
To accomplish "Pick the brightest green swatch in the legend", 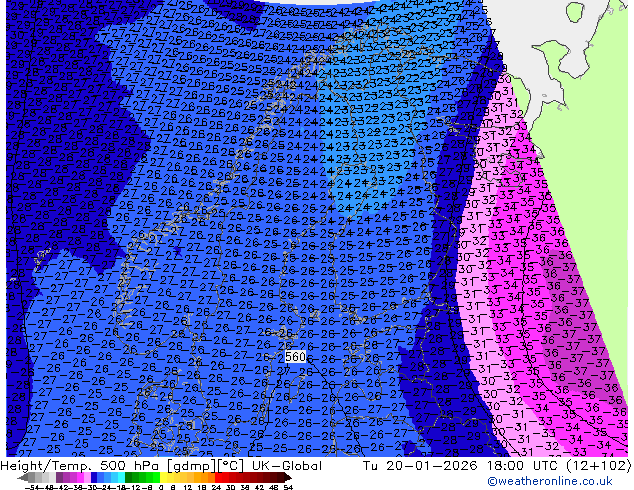I will pyautogui.click(x=156, y=478).
